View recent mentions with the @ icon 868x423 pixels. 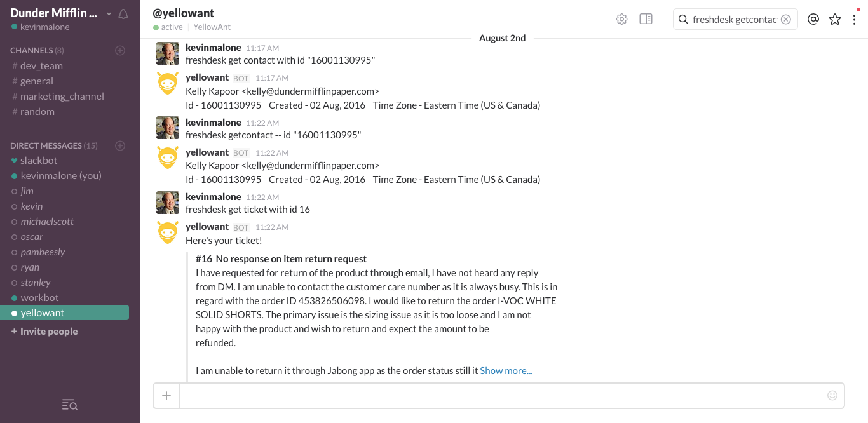point(813,19)
